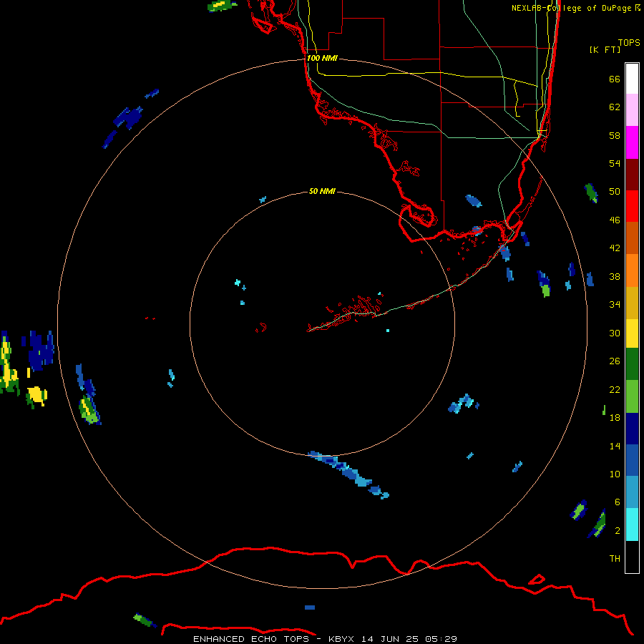Screen dimensions: 644x644
Task: Click the "NEXLAB-College of DuPage" credit text
Action: 571,8
